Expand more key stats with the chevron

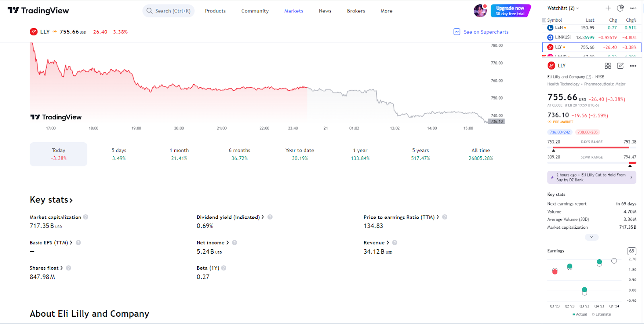click(x=592, y=237)
